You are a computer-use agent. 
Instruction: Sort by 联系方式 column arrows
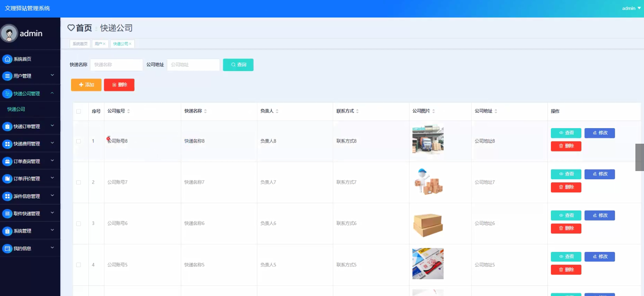pos(357,111)
